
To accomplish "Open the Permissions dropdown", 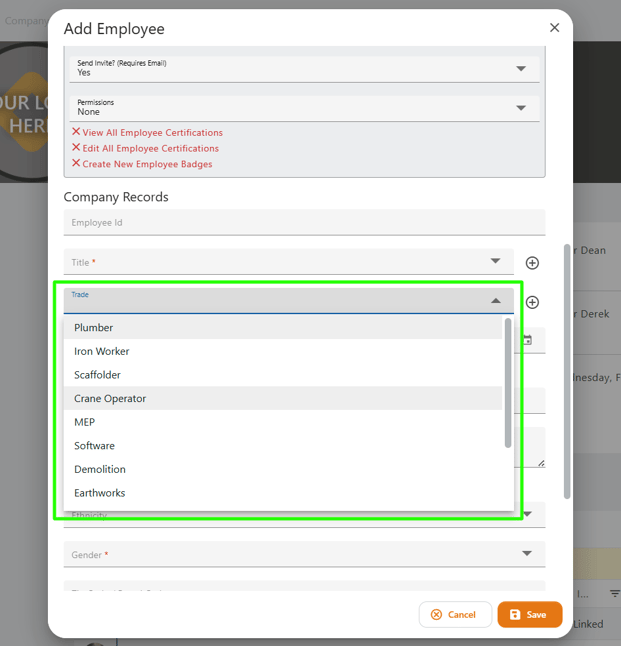I will pyautogui.click(x=520, y=108).
